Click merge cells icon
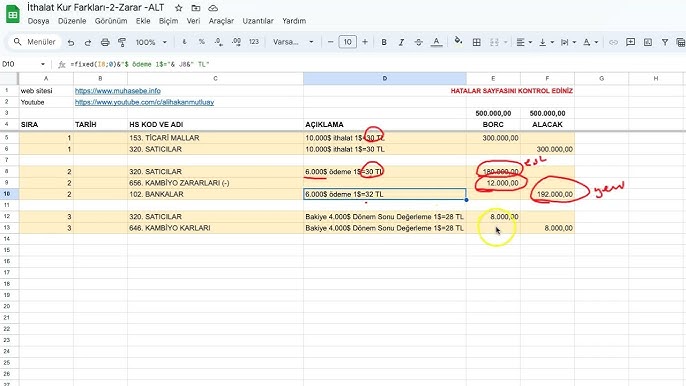The height and width of the screenshot is (386, 686). click(494, 42)
